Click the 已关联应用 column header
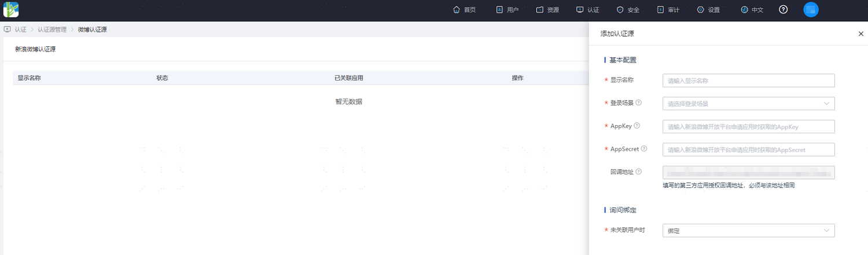Screen dimensions: 868x255 click(x=349, y=78)
